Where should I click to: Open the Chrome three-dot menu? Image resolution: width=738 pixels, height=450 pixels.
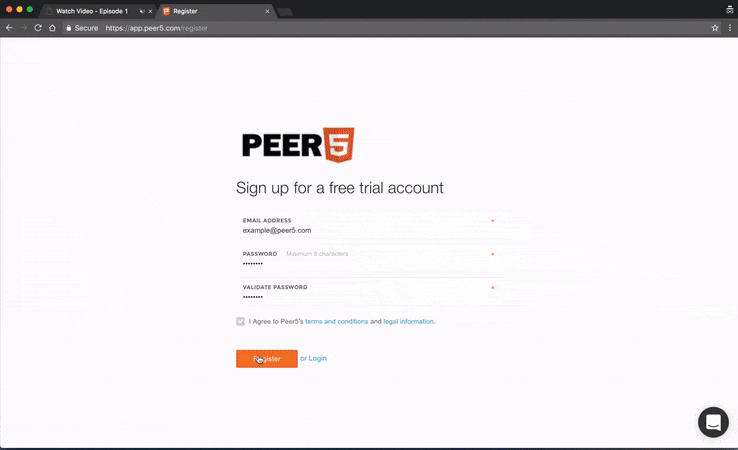click(x=730, y=28)
